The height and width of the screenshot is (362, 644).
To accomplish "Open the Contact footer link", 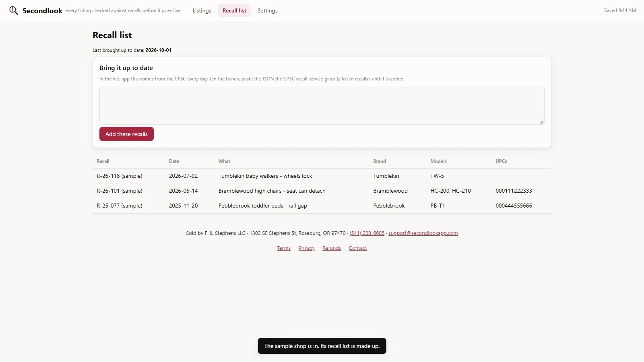I will [358, 248].
